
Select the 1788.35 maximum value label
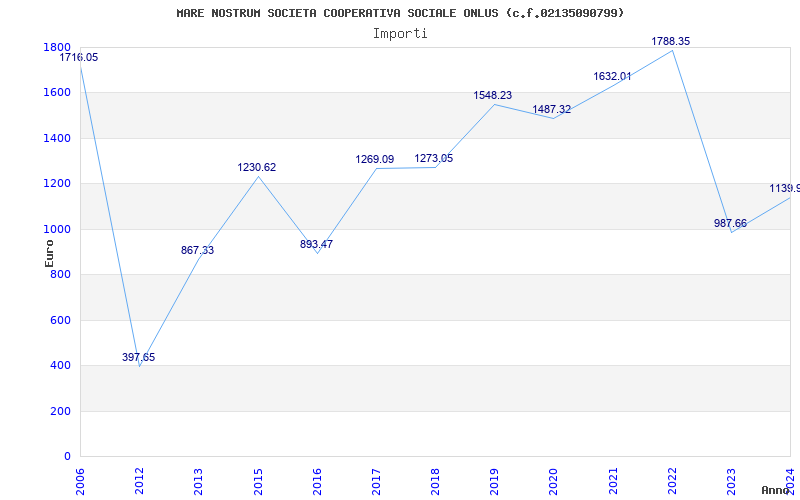671,41
